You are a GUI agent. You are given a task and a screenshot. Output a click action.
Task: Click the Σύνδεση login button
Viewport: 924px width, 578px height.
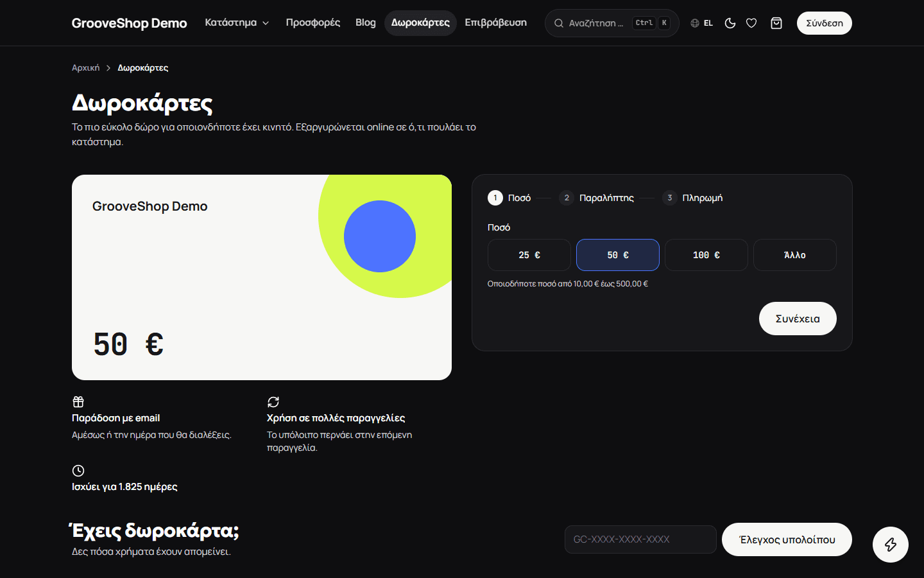pyautogui.click(x=825, y=23)
